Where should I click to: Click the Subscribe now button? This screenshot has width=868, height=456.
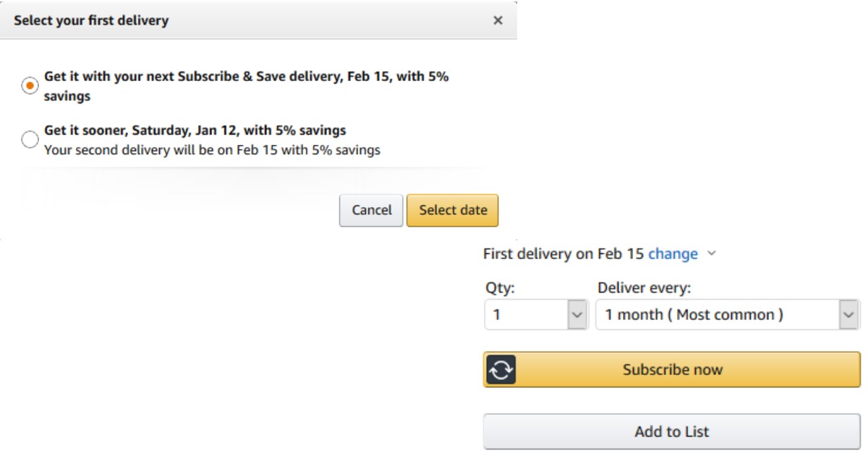[x=672, y=370]
